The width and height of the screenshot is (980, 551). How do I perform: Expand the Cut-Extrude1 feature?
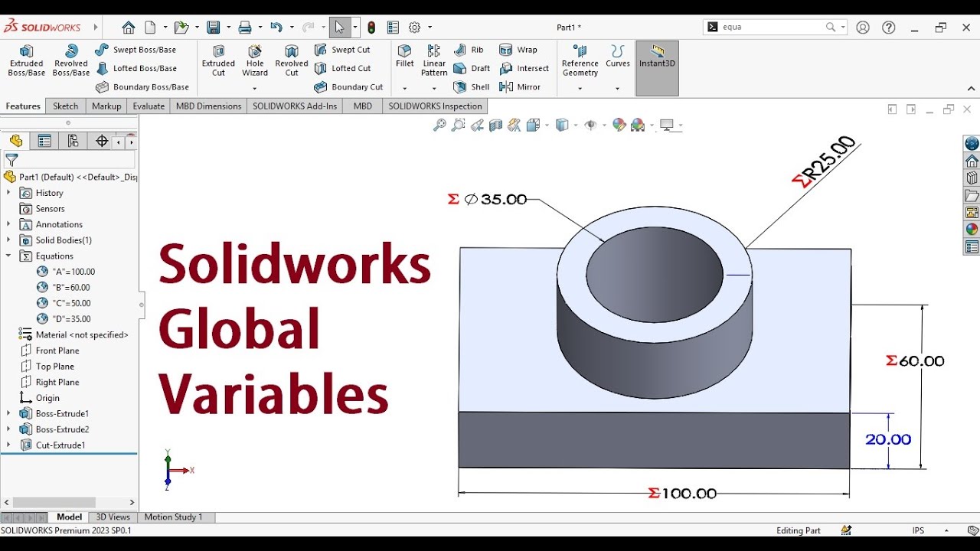coord(8,445)
